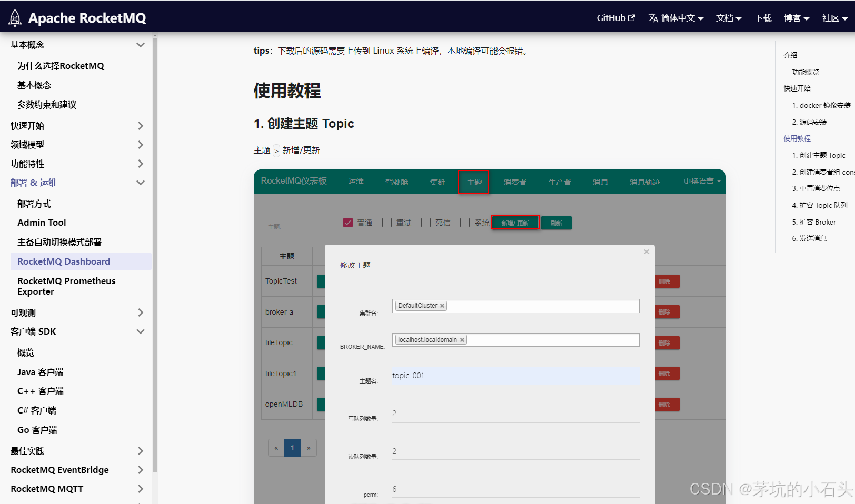Image resolution: width=855 pixels, height=504 pixels.
Task: Jump to 3. 重置消费位点 section
Action: [x=816, y=188]
